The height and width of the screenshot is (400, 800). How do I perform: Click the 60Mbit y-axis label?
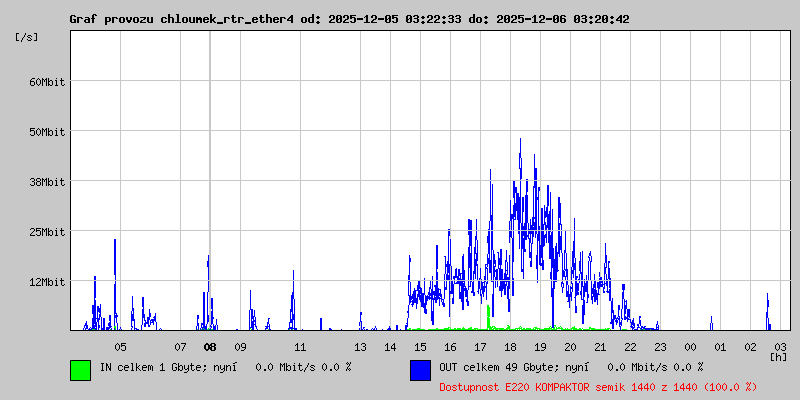[x=46, y=82]
